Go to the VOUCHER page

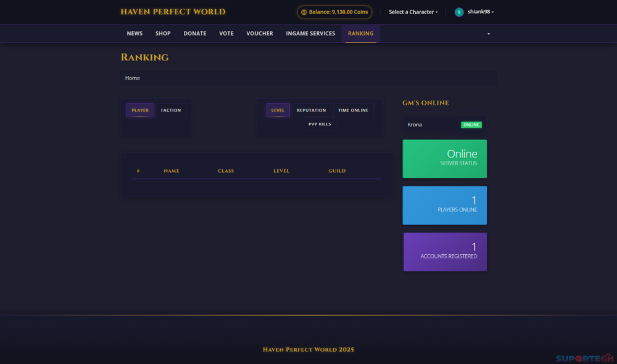point(259,33)
